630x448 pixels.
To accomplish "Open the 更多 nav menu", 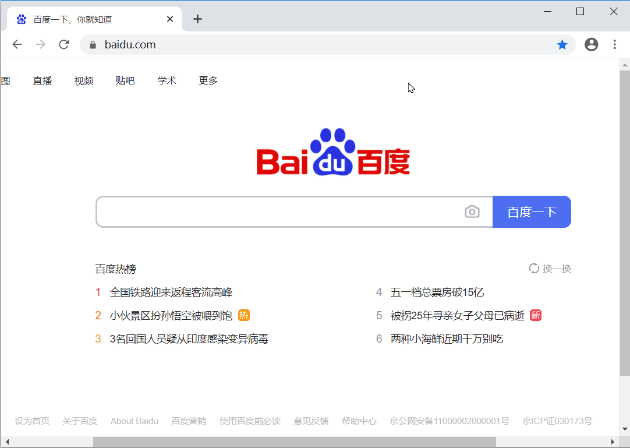I will (x=208, y=81).
